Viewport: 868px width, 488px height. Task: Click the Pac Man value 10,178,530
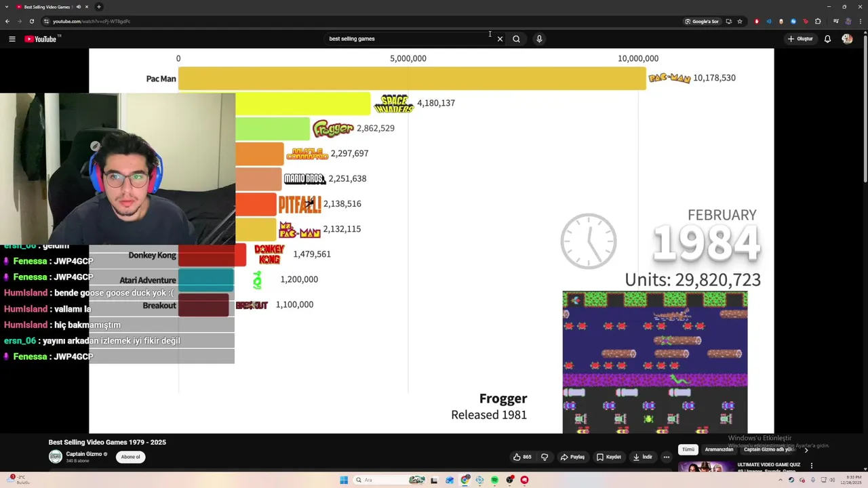click(714, 78)
